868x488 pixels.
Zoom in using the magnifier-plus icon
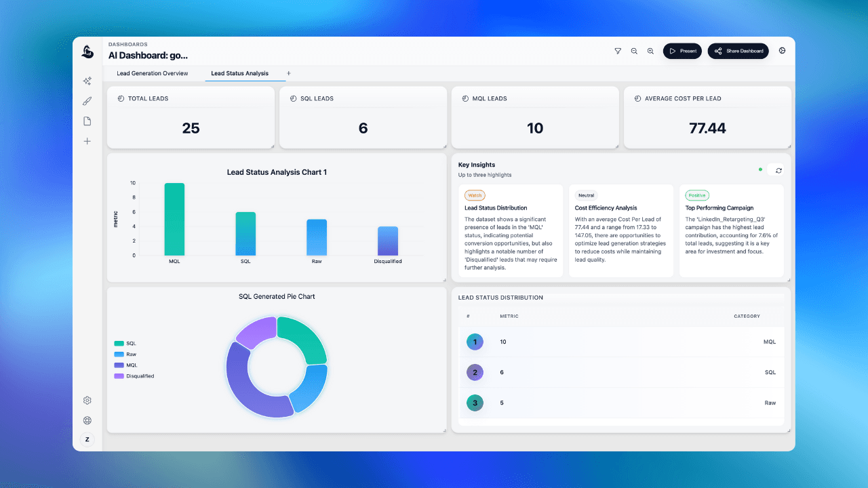pos(650,51)
